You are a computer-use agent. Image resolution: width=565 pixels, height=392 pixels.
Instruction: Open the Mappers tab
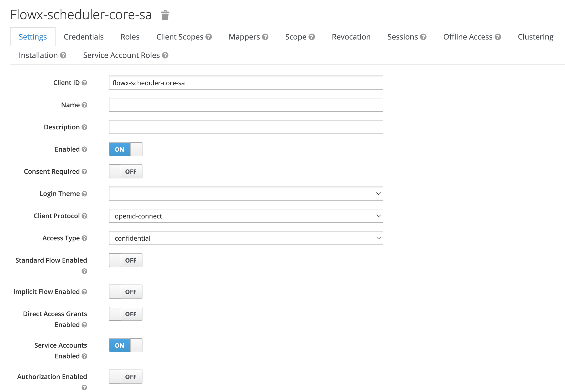244,37
